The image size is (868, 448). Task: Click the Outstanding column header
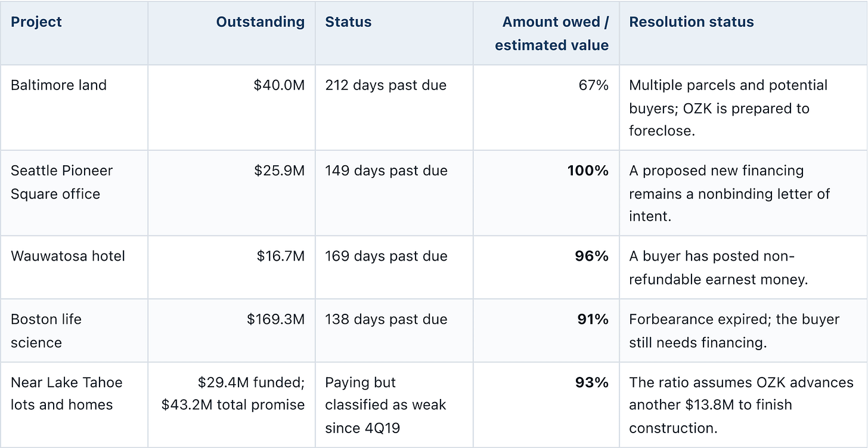(x=261, y=22)
